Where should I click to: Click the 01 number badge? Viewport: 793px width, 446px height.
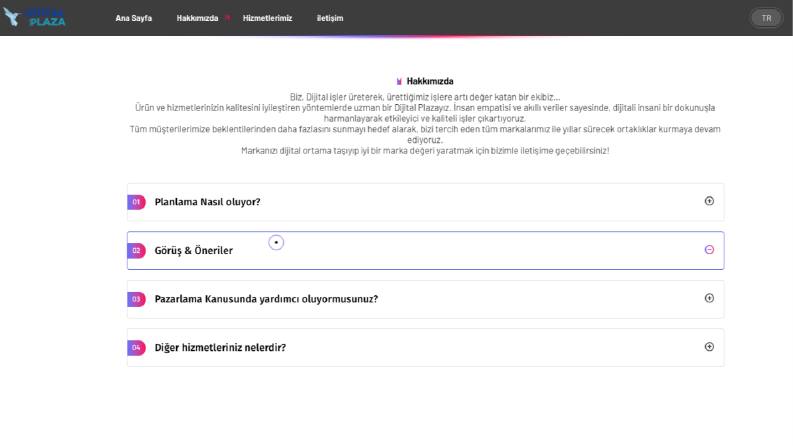click(136, 202)
